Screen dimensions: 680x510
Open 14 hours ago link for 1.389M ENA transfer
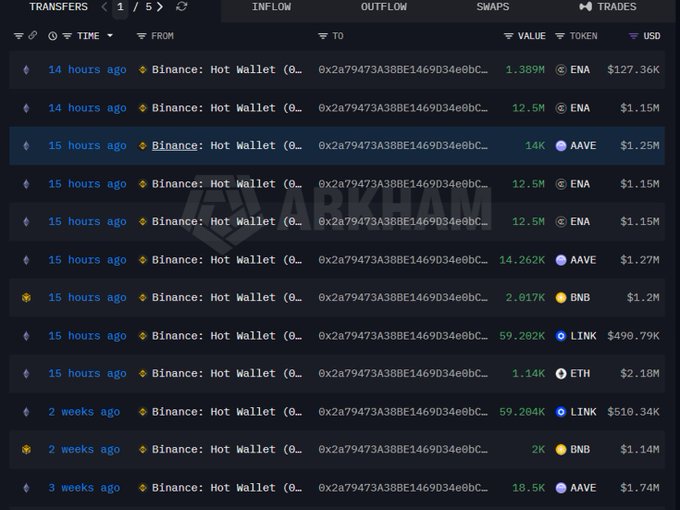tap(87, 70)
